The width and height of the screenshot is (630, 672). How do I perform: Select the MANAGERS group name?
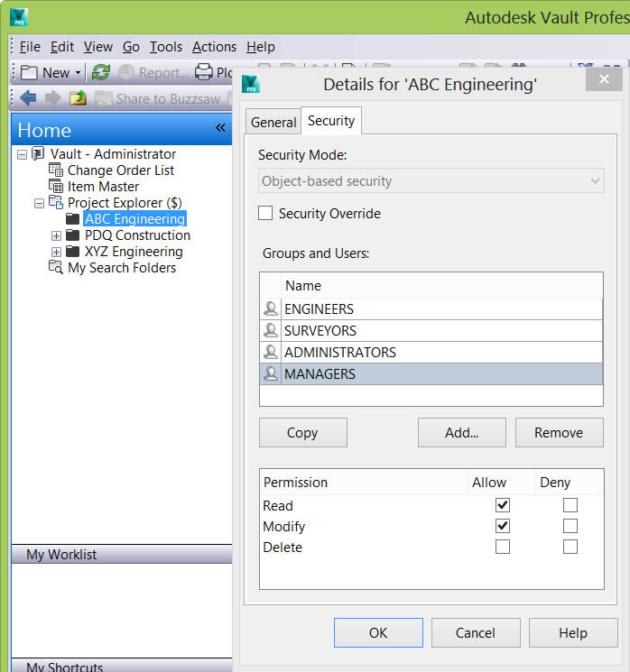tap(320, 374)
